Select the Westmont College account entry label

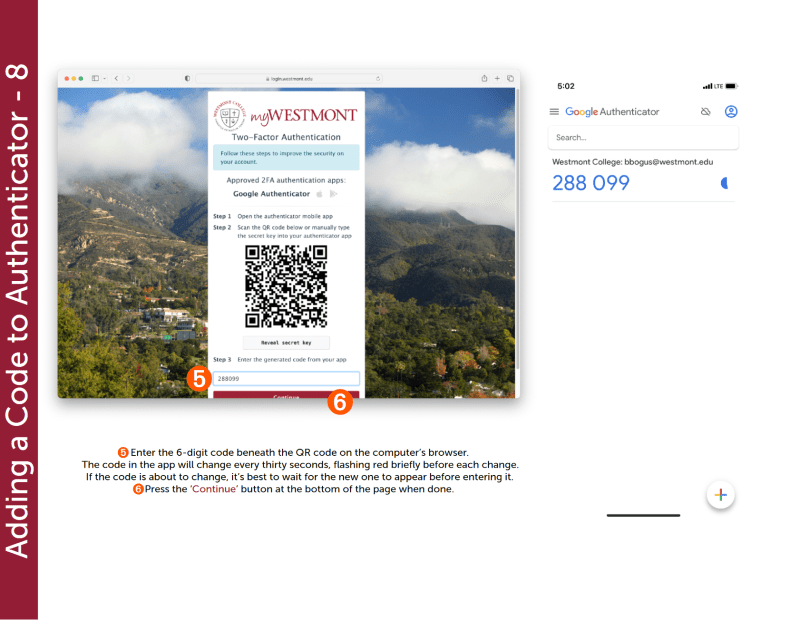pyautogui.click(x=633, y=162)
